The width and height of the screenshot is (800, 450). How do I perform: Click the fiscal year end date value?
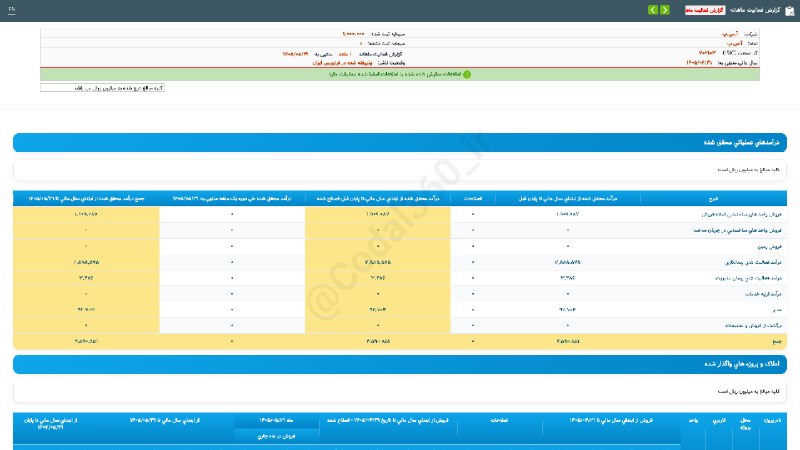[699, 63]
